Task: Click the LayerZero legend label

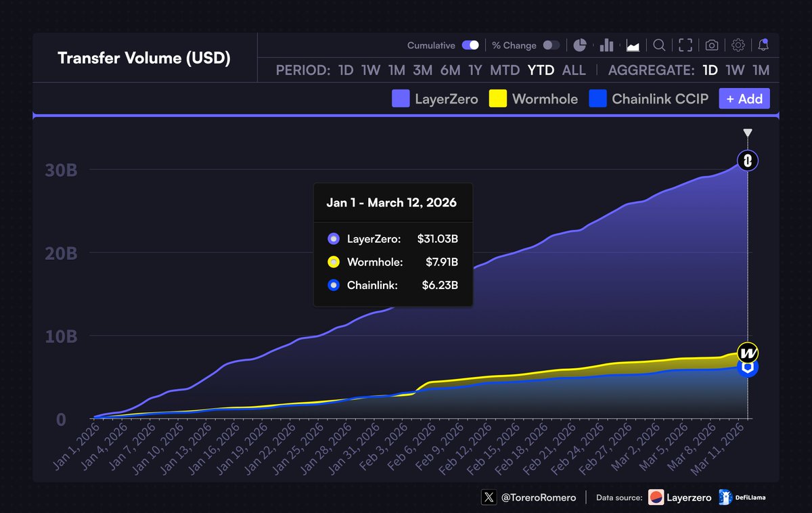Action: (447, 99)
